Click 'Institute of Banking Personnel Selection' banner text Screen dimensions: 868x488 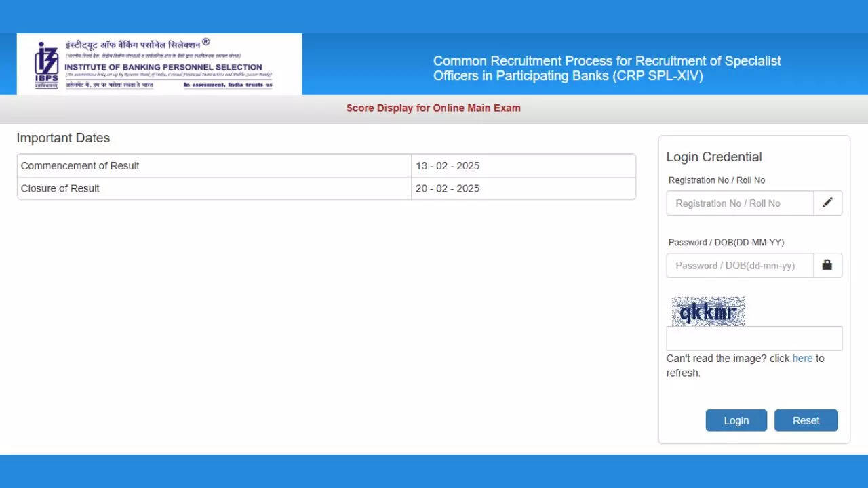[x=163, y=67]
